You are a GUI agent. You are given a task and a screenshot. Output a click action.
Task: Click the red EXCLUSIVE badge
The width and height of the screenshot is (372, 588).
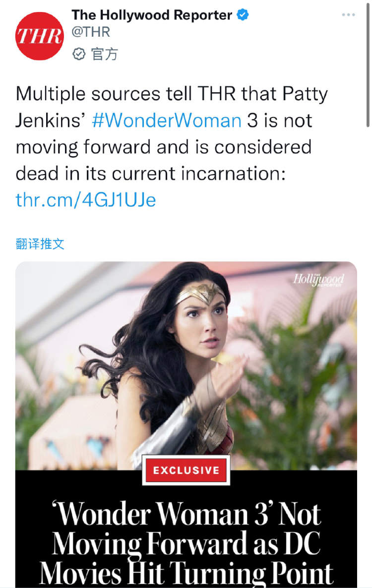186,470
